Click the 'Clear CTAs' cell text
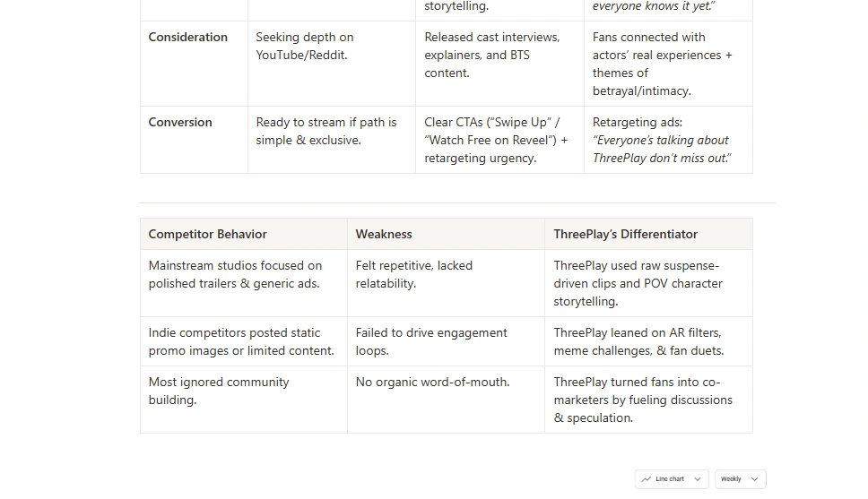 point(496,140)
